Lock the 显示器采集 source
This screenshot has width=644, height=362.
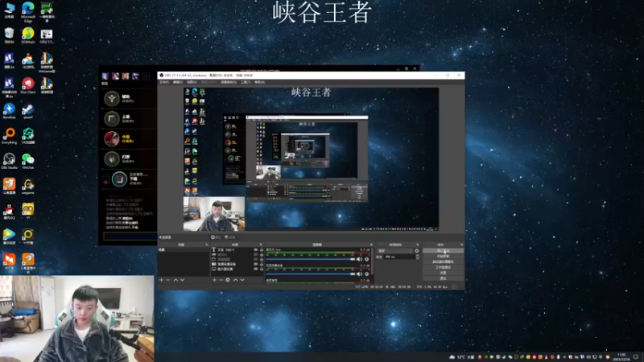261,269
